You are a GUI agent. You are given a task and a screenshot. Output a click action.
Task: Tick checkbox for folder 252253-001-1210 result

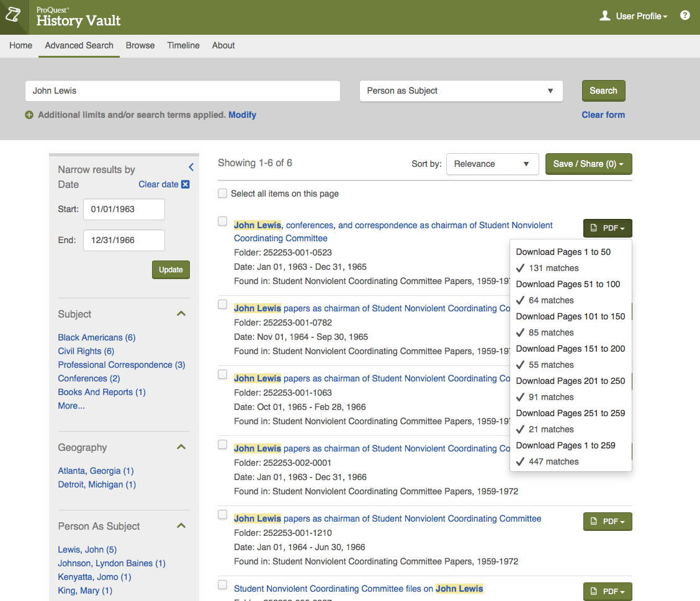tap(223, 515)
